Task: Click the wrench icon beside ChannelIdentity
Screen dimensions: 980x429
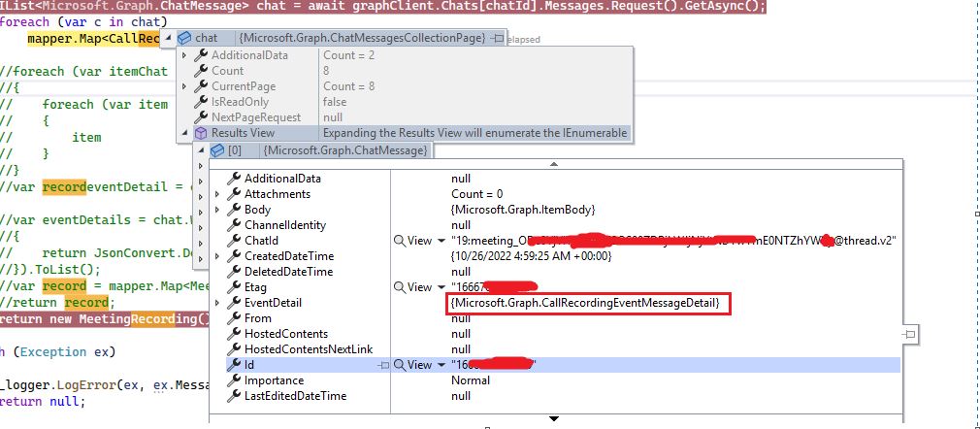Action: 234,225
